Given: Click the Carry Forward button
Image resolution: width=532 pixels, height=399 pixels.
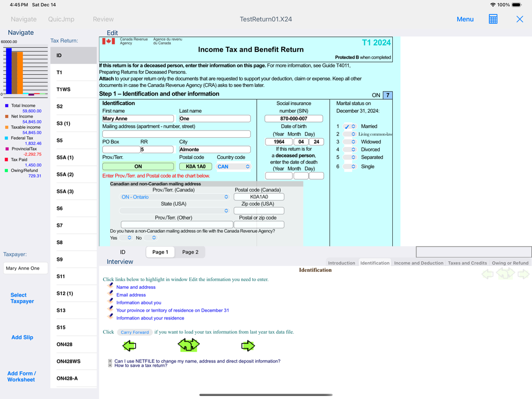Looking at the screenshot, I should (x=136, y=332).
